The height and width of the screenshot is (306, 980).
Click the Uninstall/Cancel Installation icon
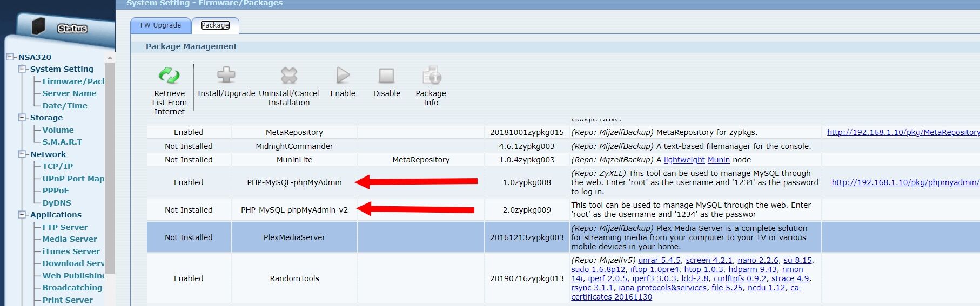point(289,75)
